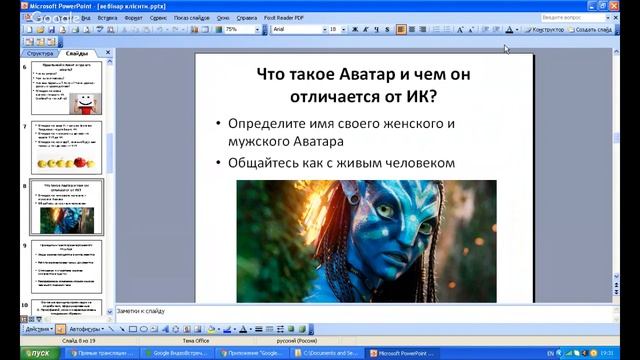Screen dimensions: 640x360
Task: Click the Insert text box icon
Action: 154,329
